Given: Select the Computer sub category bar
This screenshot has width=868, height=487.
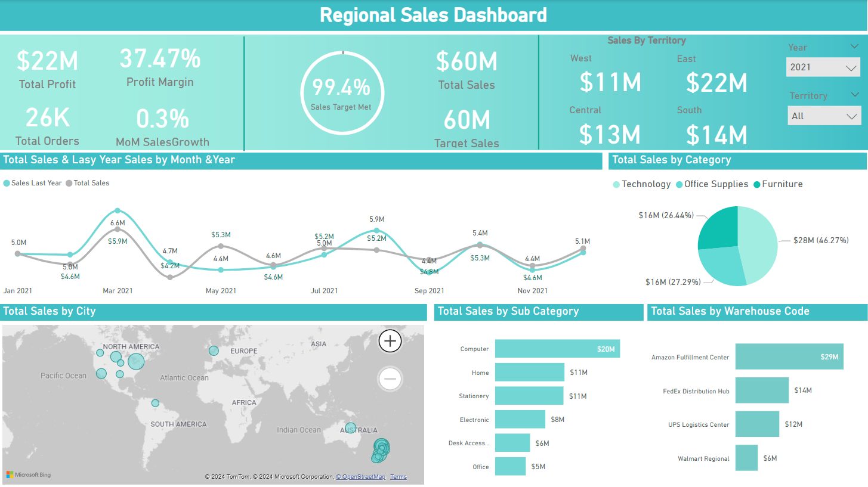Looking at the screenshot, I should [557, 349].
